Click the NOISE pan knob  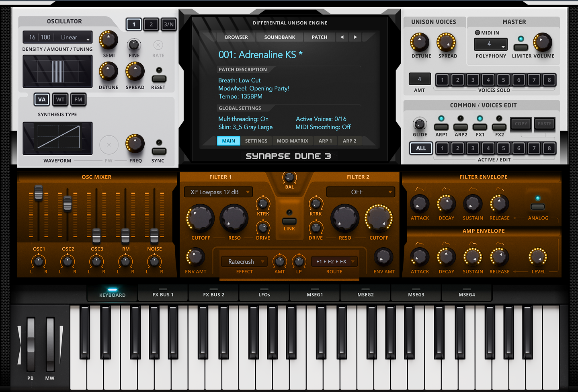pyautogui.click(x=154, y=262)
